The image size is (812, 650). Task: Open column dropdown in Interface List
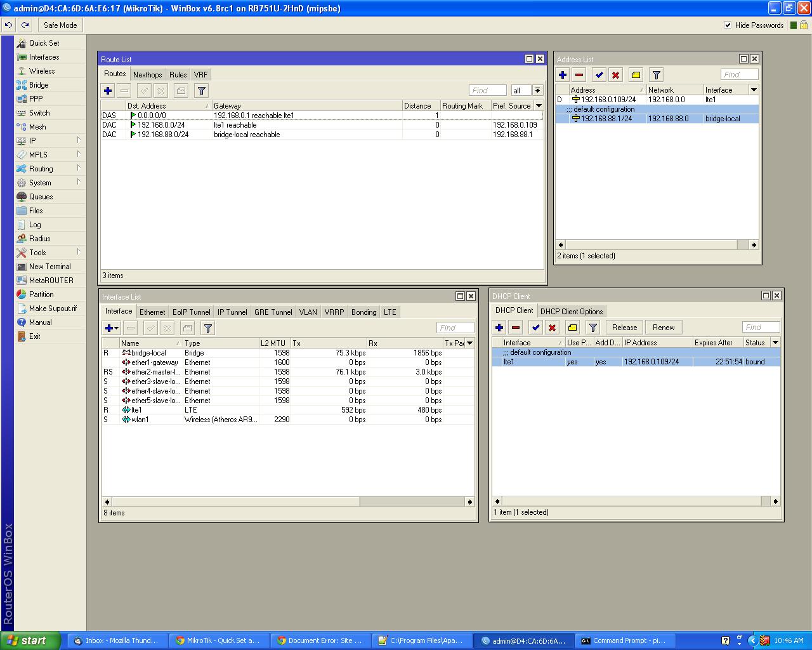click(470, 343)
